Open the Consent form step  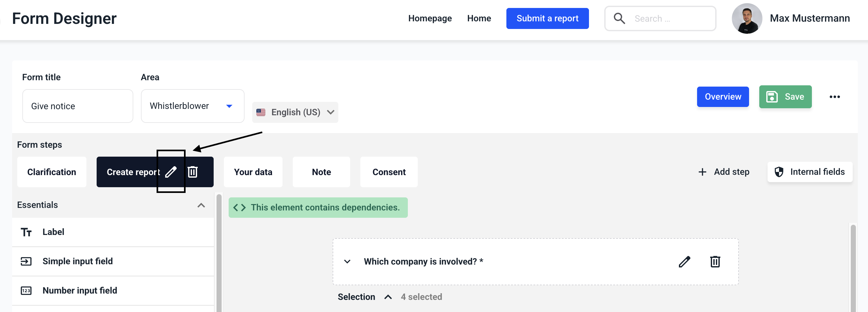point(388,172)
